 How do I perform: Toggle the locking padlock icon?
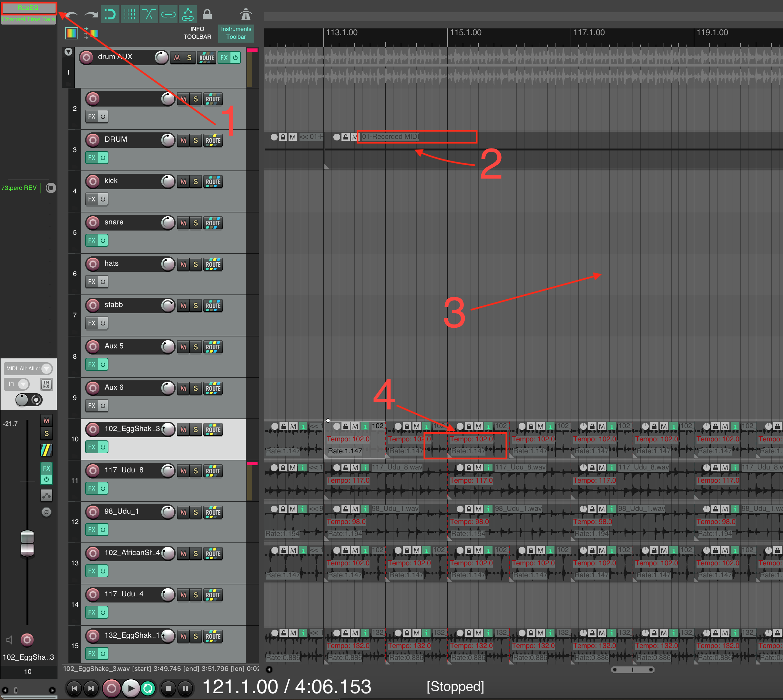[x=207, y=15]
